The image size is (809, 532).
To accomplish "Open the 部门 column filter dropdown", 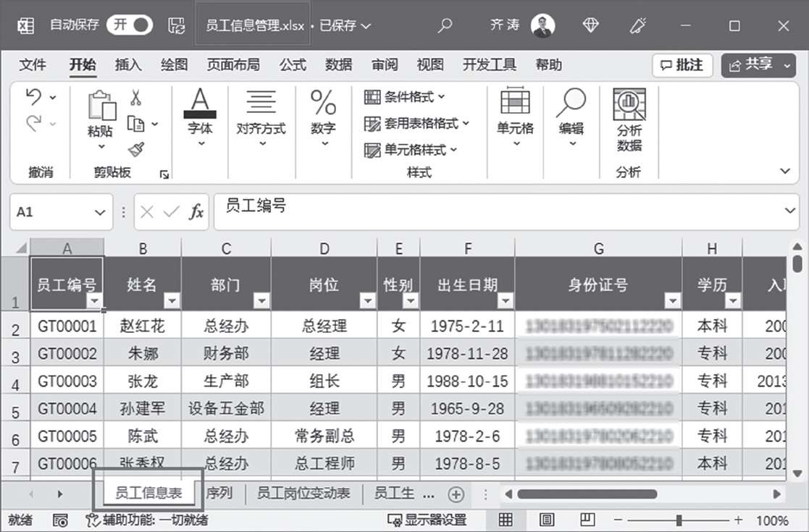I will tap(261, 301).
